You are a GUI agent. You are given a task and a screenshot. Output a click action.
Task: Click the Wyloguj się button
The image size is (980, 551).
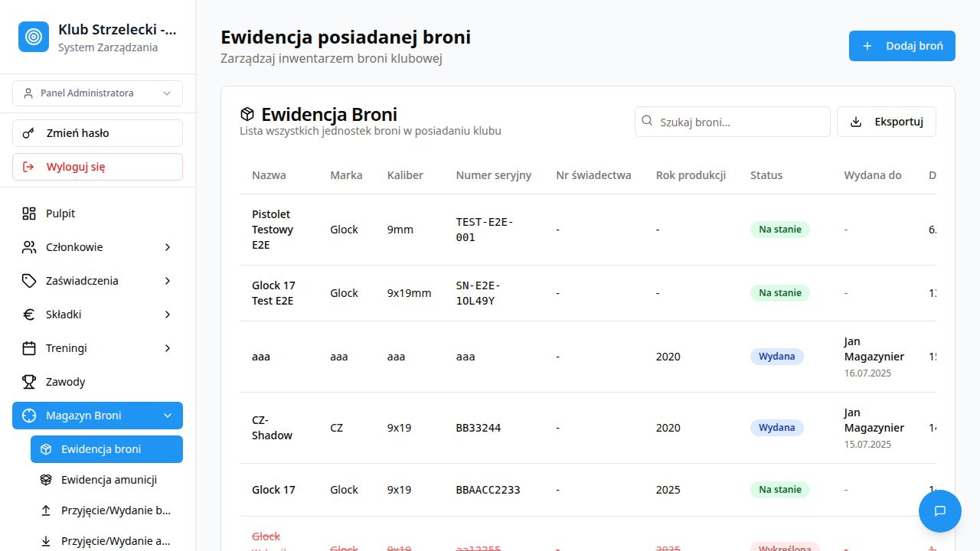tap(97, 167)
